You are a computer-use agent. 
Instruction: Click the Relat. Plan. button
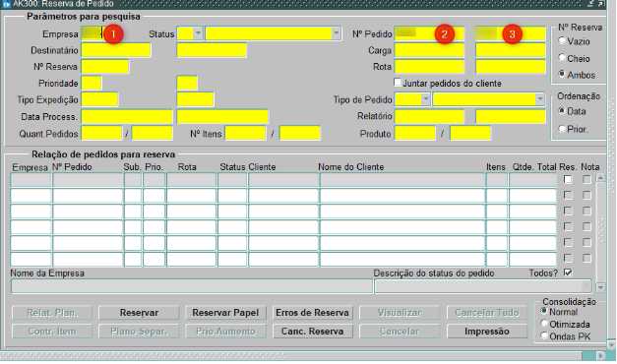[x=52, y=313]
